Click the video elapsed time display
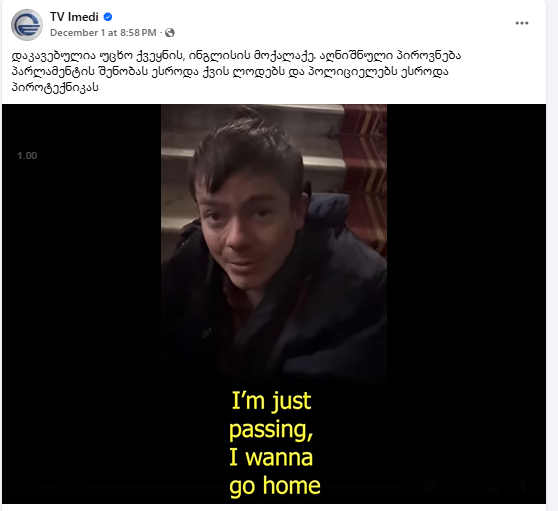Image resolution: width=558 pixels, height=511 pixels. (x=58, y=486)
